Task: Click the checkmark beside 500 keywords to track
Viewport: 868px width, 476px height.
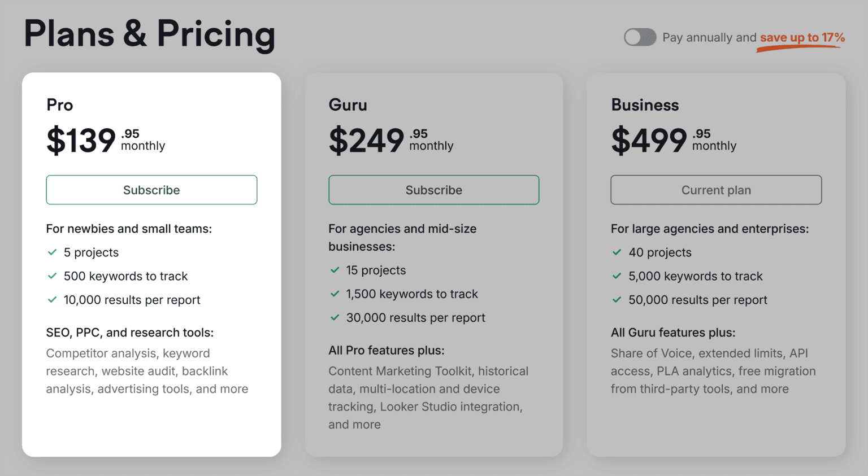Action: coord(53,276)
